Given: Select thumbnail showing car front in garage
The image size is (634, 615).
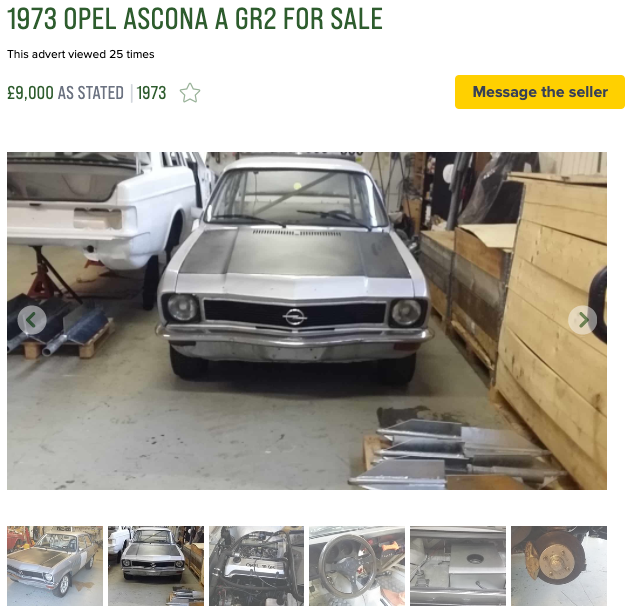Looking at the screenshot, I should click(156, 566).
